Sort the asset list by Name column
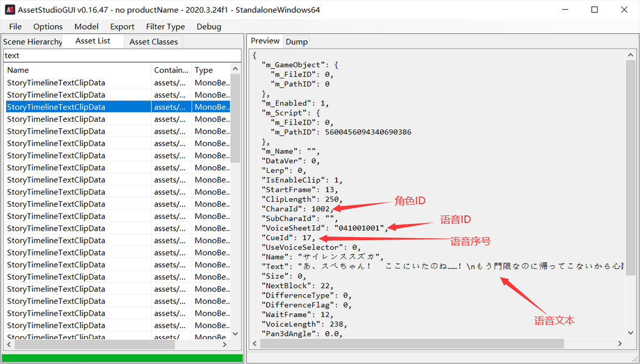This screenshot has height=364, width=640. (77, 70)
